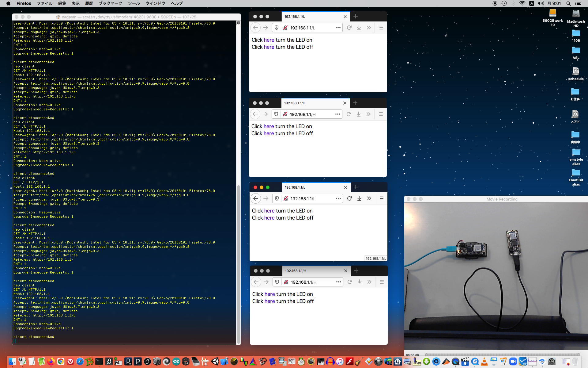Expand overflow chevron in third browser toolbar
Viewport: 588px width, 368px height.
(x=369, y=198)
